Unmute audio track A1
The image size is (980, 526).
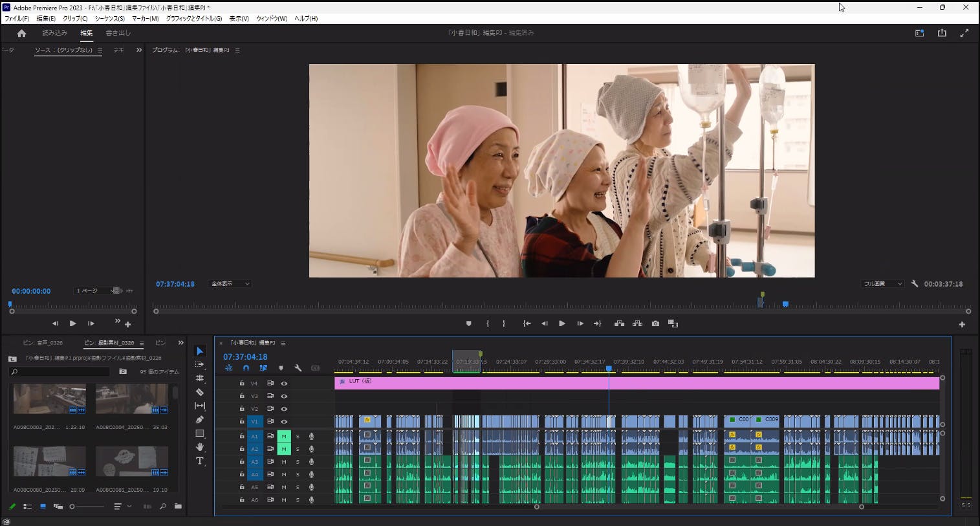(x=284, y=437)
